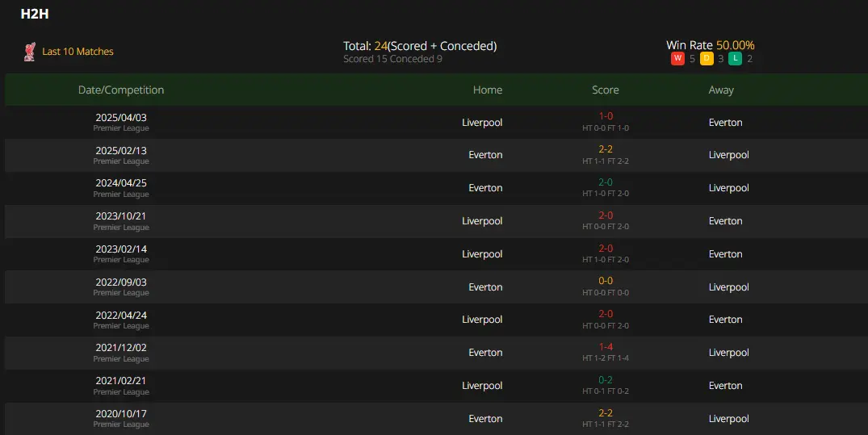The height and width of the screenshot is (435, 868).
Task: Select the 2022/09/03 match date
Action: [120, 282]
